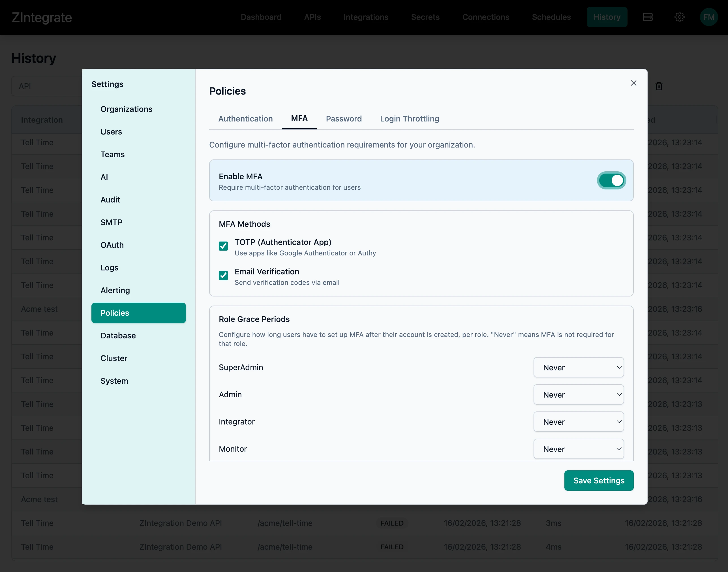The height and width of the screenshot is (572, 728).
Task: Open the Admin grace period dropdown
Action: pos(579,394)
